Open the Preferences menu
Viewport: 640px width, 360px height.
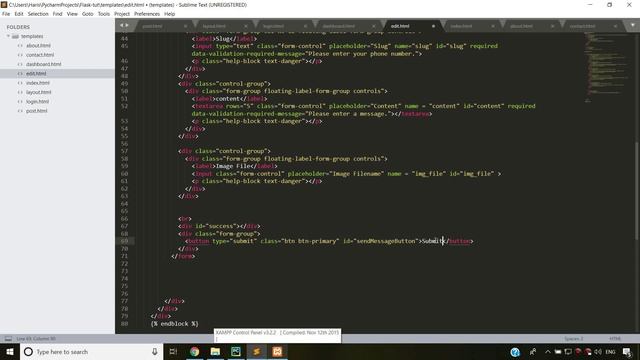pos(147,14)
